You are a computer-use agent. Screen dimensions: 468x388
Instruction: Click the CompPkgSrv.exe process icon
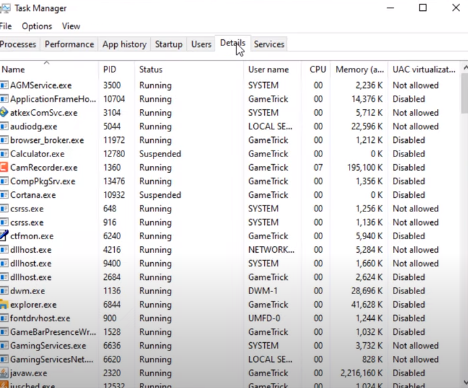4,181
